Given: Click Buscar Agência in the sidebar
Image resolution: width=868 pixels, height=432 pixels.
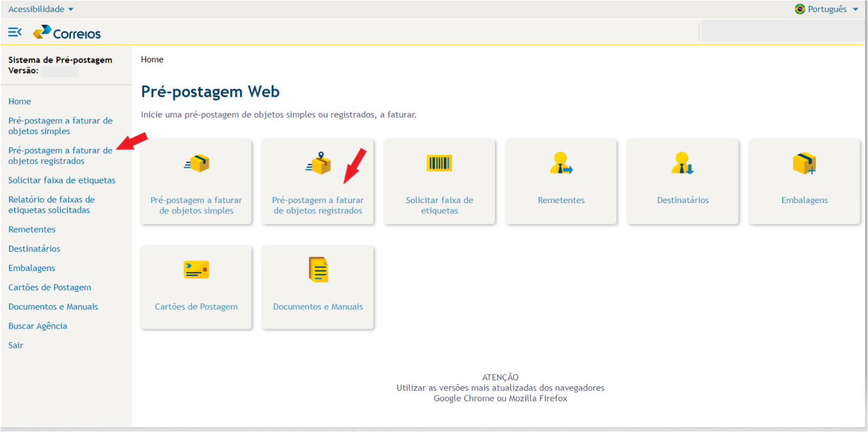Looking at the screenshot, I should 38,326.
